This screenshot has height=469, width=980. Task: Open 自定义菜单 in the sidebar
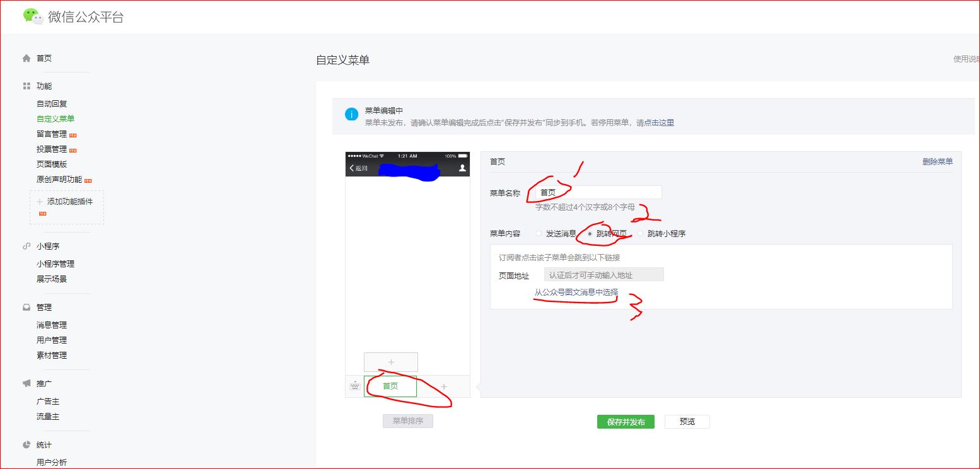55,119
